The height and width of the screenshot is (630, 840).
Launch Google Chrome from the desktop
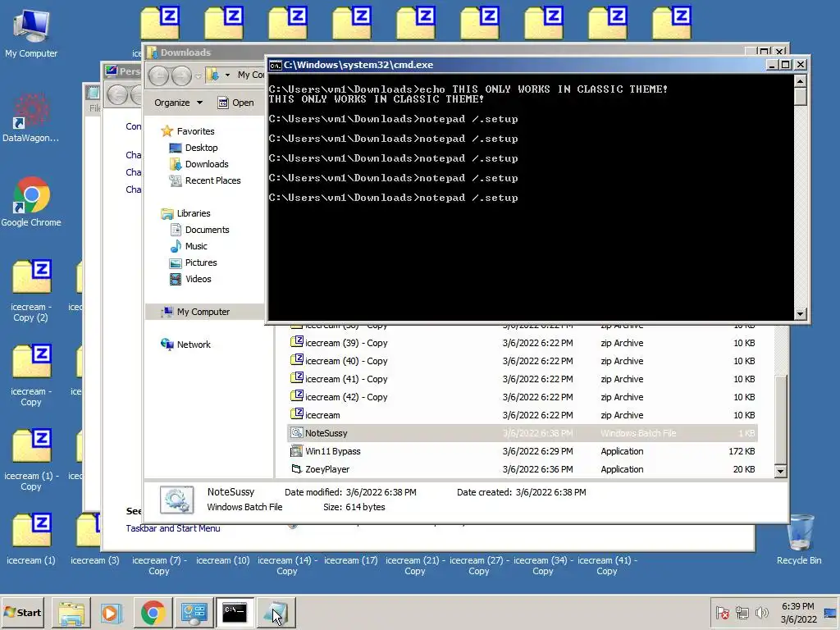click(x=31, y=202)
